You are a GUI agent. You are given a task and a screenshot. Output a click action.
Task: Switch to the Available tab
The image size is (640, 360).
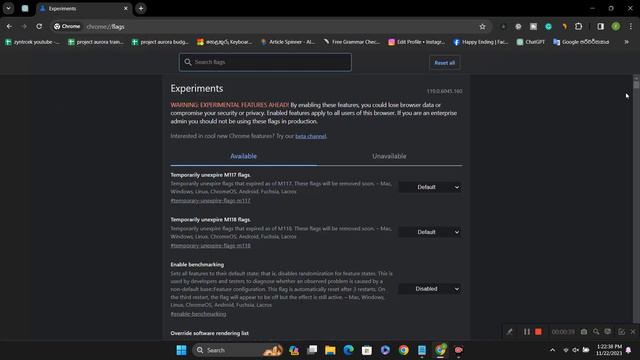pos(243,156)
